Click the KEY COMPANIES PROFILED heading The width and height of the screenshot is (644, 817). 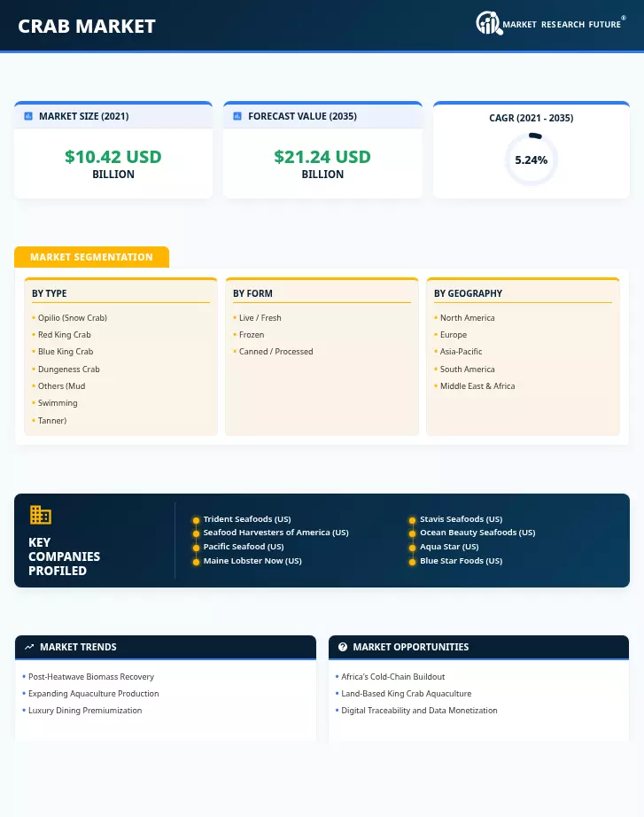point(64,556)
